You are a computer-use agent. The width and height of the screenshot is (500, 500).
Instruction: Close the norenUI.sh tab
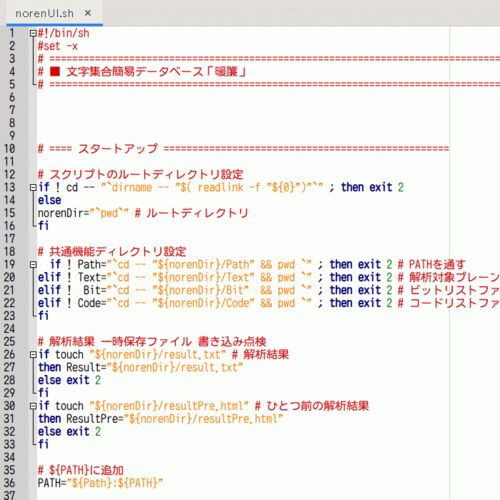click(x=88, y=13)
